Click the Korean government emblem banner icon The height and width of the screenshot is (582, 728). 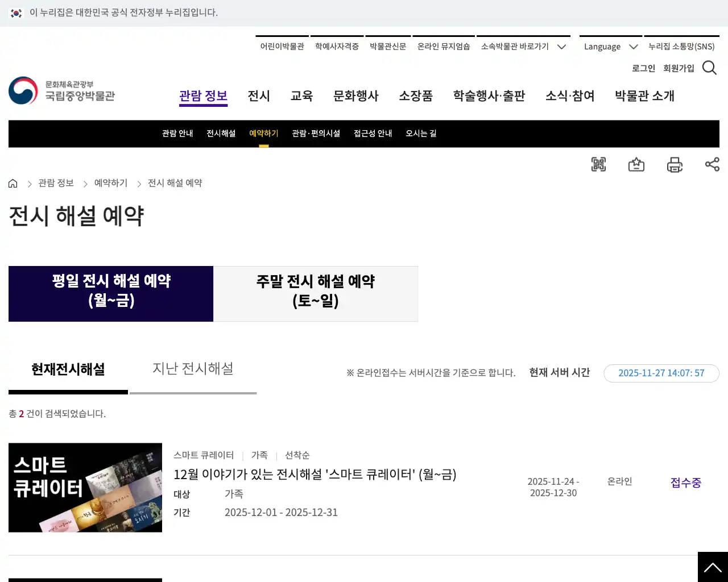(17, 13)
